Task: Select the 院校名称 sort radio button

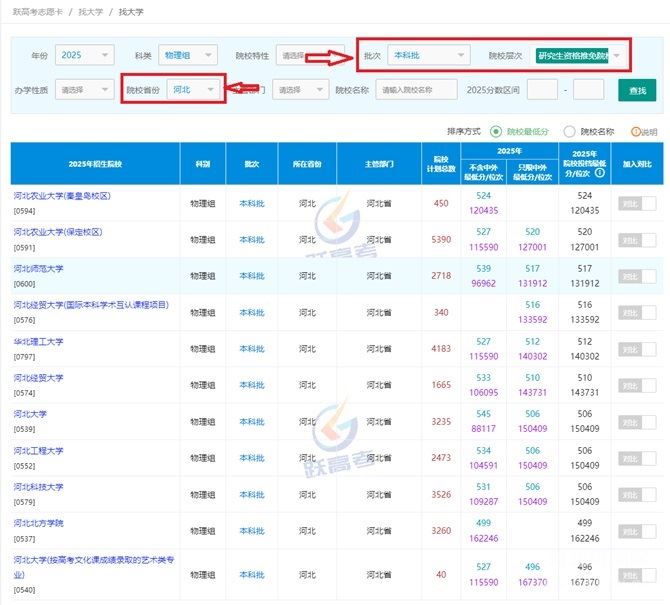Action: click(569, 132)
